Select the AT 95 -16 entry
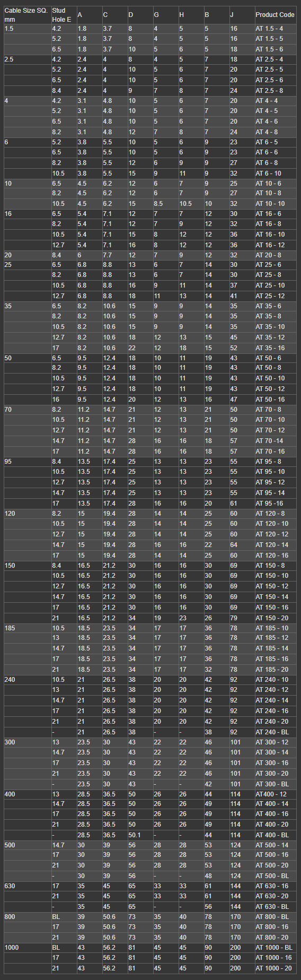This screenshot has width=301, height=980. [x=269, y=504]
